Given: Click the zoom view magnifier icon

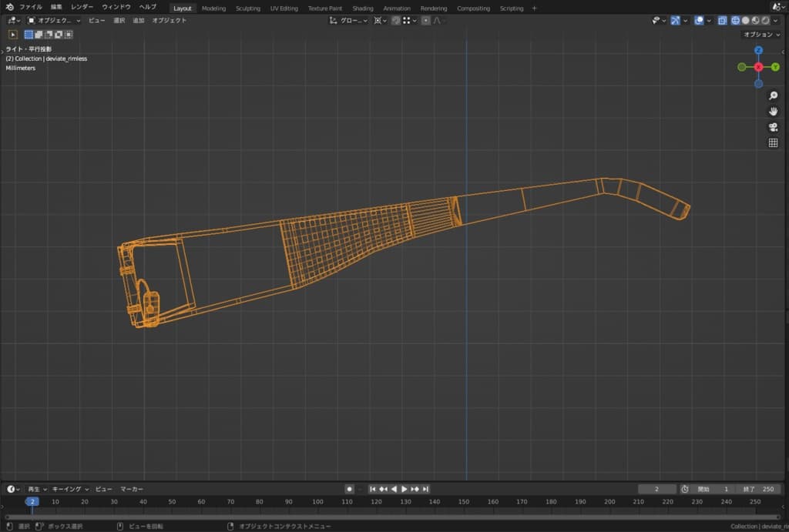Looking at the screenshot, I should click(773, 96).
